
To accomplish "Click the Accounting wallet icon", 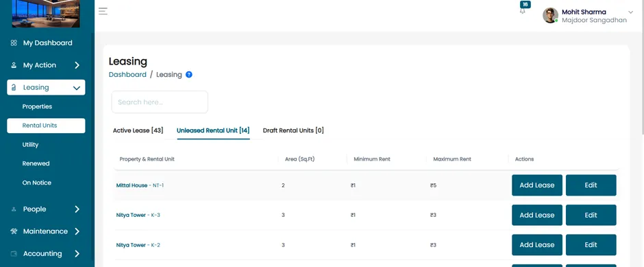I will tap(14, 253).
